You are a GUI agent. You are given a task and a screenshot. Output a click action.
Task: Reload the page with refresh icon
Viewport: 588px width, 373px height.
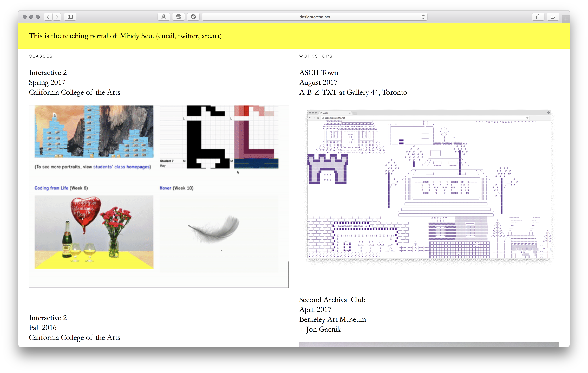pyautogui.click(x=423, y=17)
